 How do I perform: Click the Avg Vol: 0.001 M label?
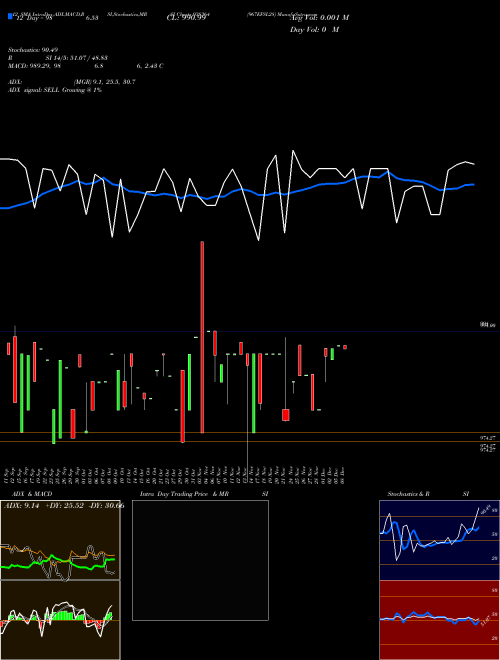319,18
